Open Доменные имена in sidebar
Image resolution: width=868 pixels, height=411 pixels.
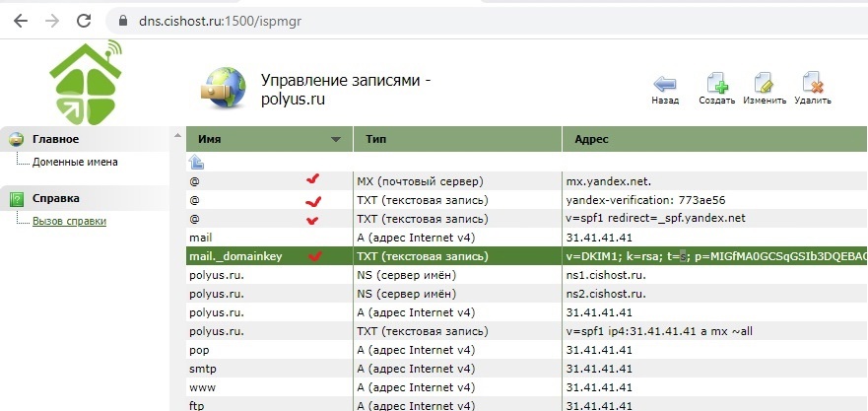(x=75, y=162)
